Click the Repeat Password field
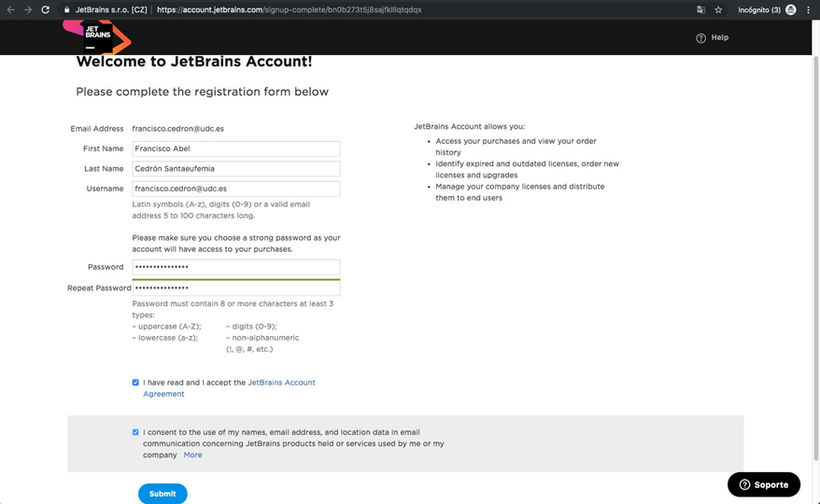The image size is (820, 504). pos(236,287)
